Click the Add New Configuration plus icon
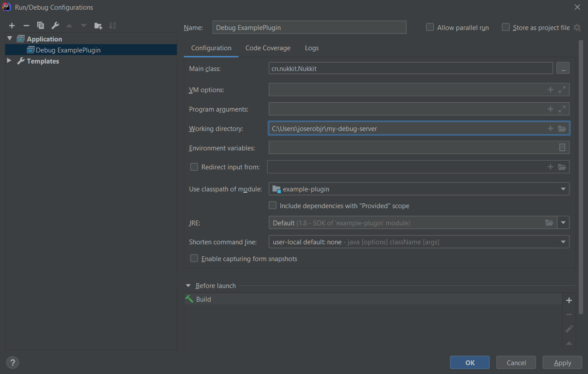This screenshot has width=588, height=374. coord(12,26)
